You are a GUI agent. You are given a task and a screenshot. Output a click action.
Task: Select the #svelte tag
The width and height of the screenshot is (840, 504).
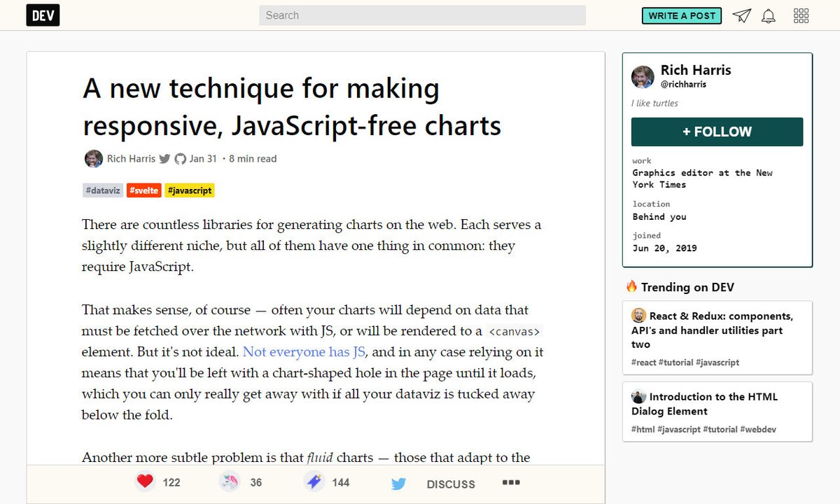144,190
